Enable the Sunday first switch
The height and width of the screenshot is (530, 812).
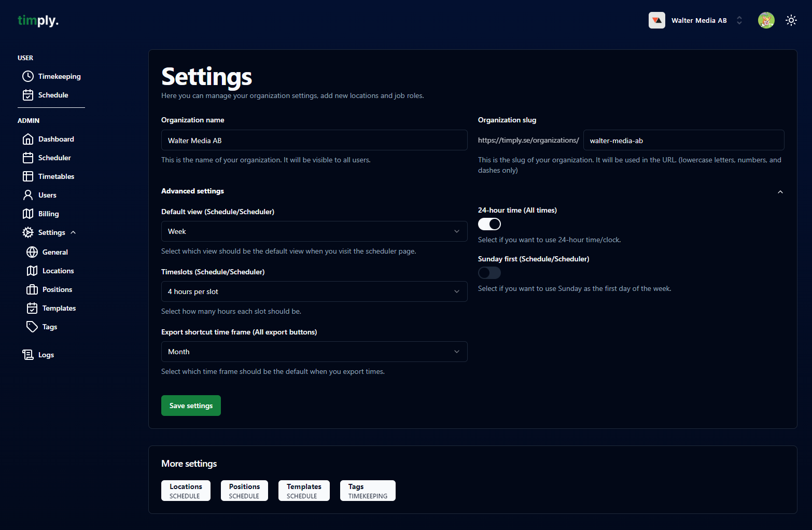(489, 273)
